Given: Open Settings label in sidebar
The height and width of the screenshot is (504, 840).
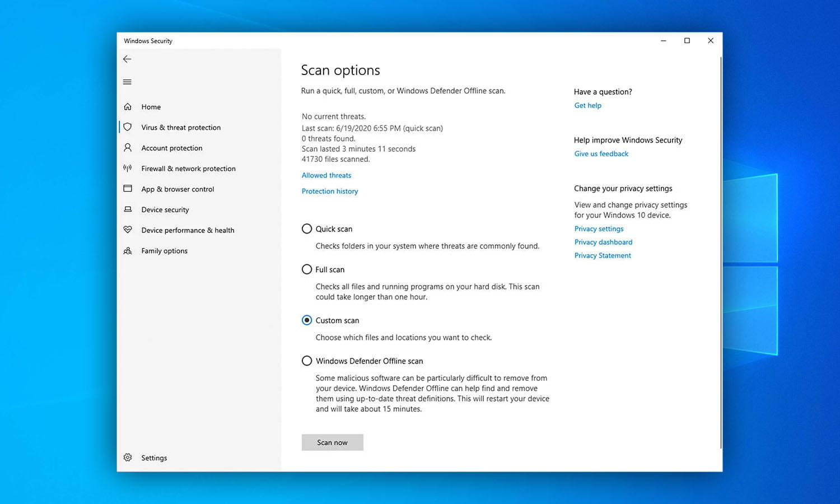Looking at the screenshot, I should coord(154,458).
